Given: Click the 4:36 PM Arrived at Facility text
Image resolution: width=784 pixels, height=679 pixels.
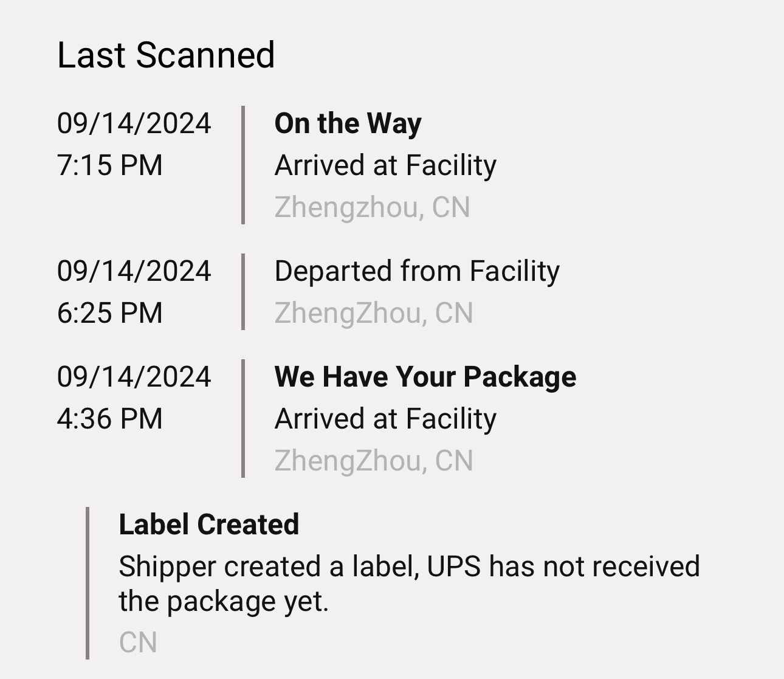Looking at the screenshot, I should (385, 419).
